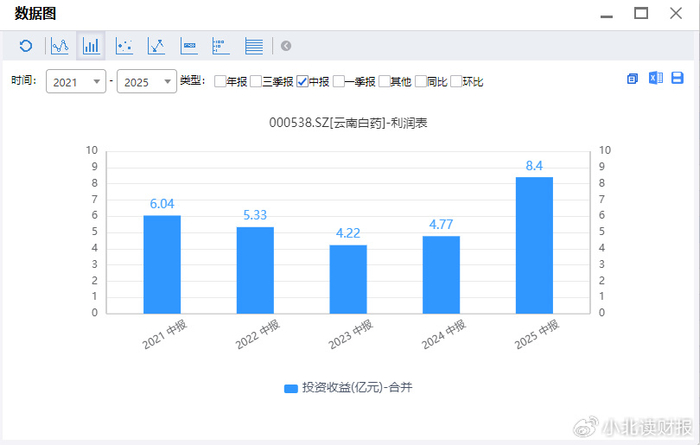Click the 2023 中报 axis label
The width and height of the screenshot is (700, 445).
click(350, 335)
